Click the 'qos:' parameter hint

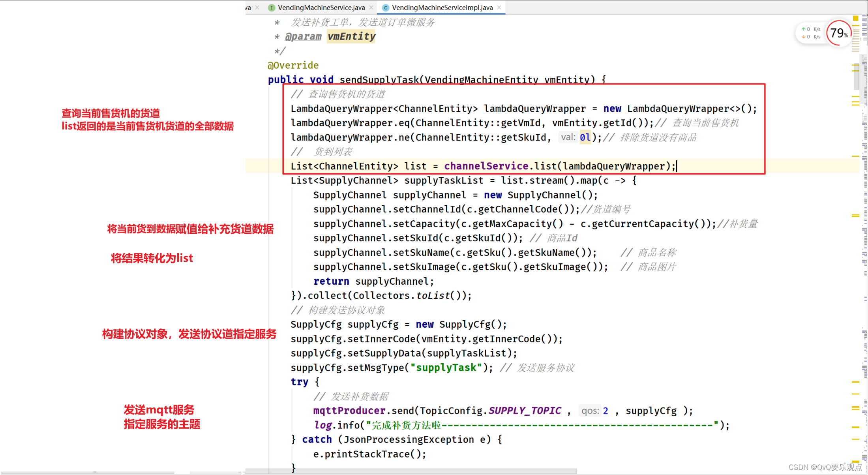tap(590, 411)
